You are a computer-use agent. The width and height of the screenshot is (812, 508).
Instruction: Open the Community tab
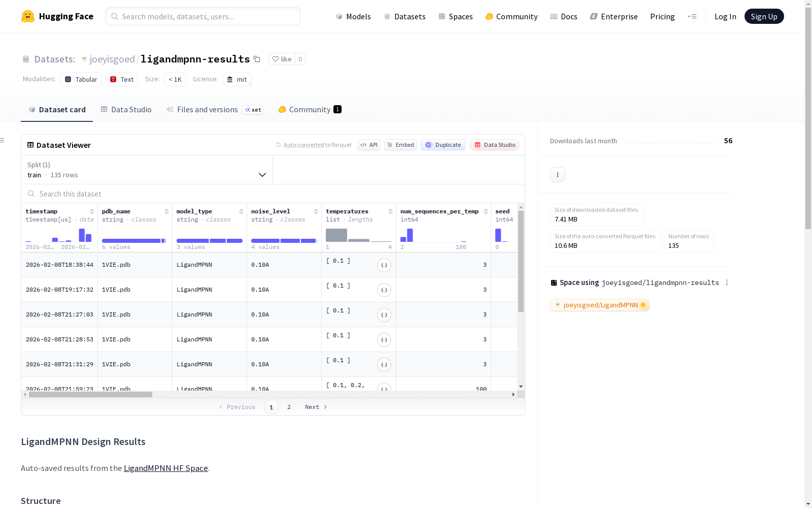click(310, 110)
